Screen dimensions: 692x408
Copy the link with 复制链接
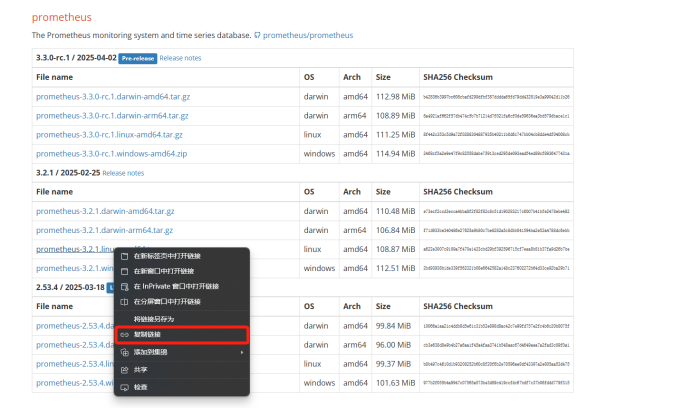pos(182,335)
